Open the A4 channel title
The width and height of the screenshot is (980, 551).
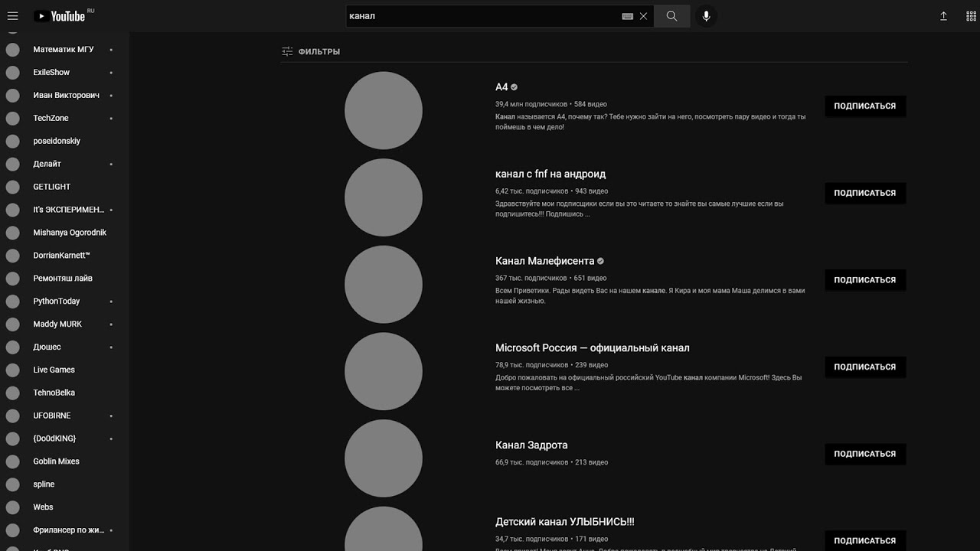click(501, 87)
